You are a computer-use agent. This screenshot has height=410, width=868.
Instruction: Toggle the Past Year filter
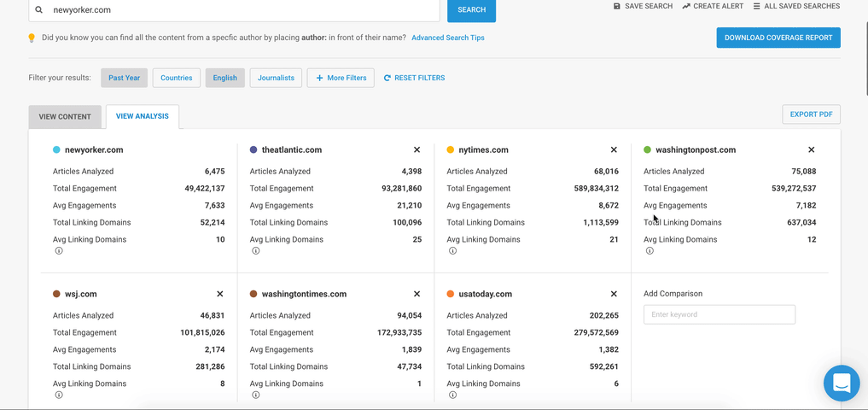coord(124,78)
